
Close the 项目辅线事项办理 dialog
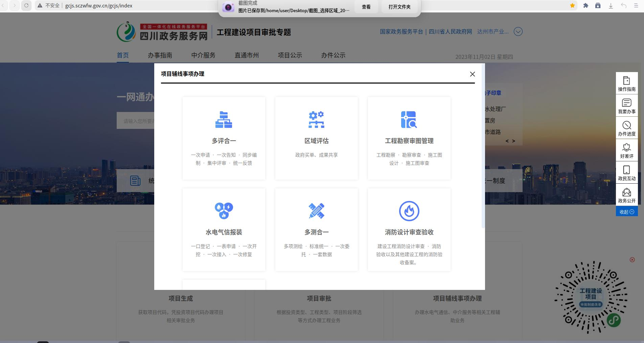coord(472,74)
